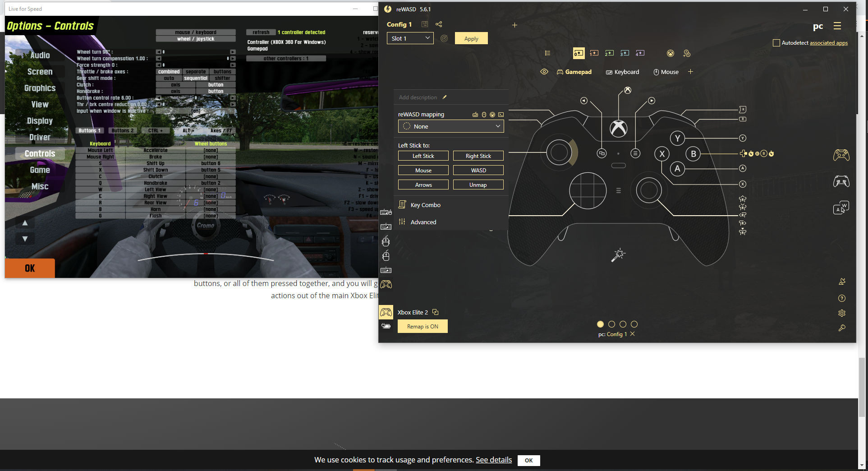Viewport: 868px width, 471px height.
Task: Select the second slot radio dot below the controller
Action: (611, 324)
